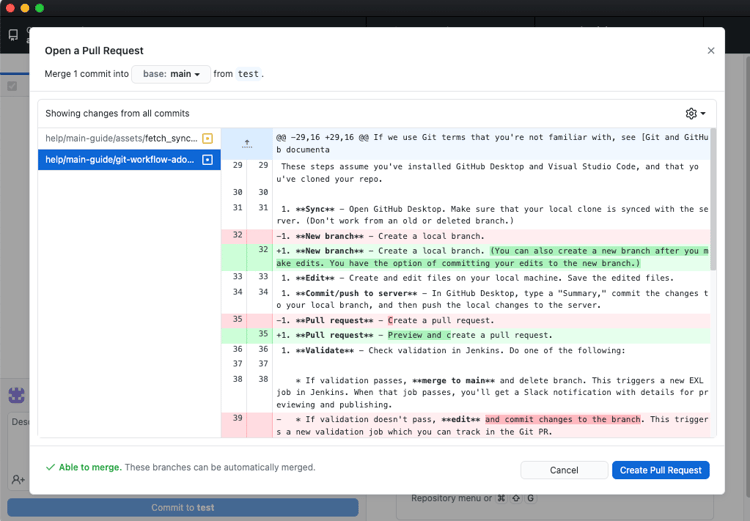This screenshot has height=521, width=750.
Task: Click Create Pull Request button
Action: coord(661,470)
